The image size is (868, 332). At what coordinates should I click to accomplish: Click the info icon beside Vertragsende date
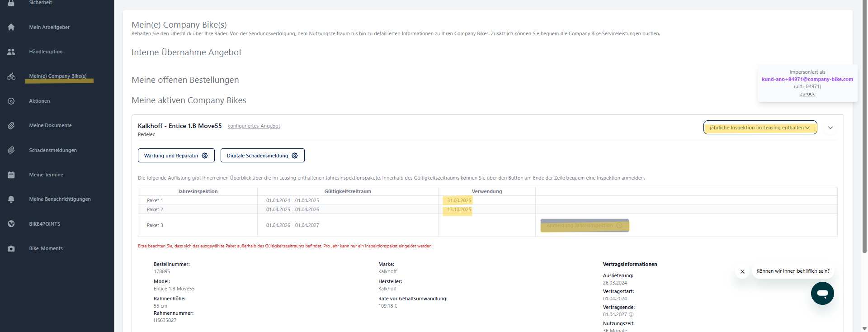click(631, 314)
